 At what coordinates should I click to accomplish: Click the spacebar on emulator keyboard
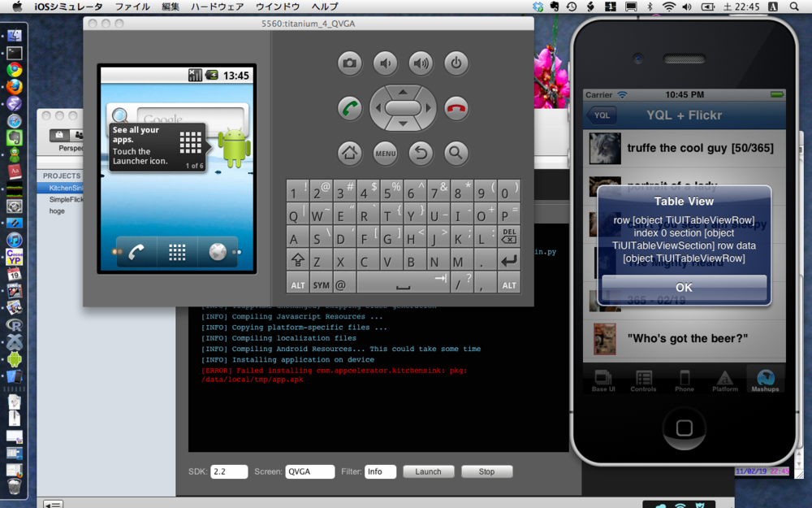click(403, 284)
